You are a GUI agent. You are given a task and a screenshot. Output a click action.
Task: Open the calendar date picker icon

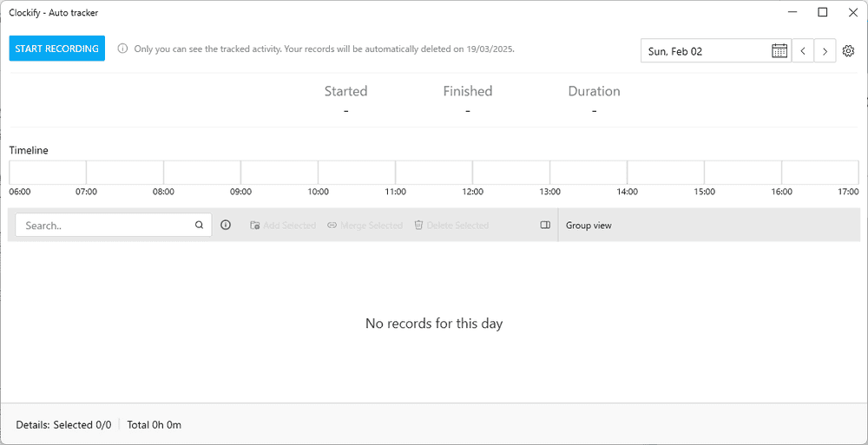[779, 51]
